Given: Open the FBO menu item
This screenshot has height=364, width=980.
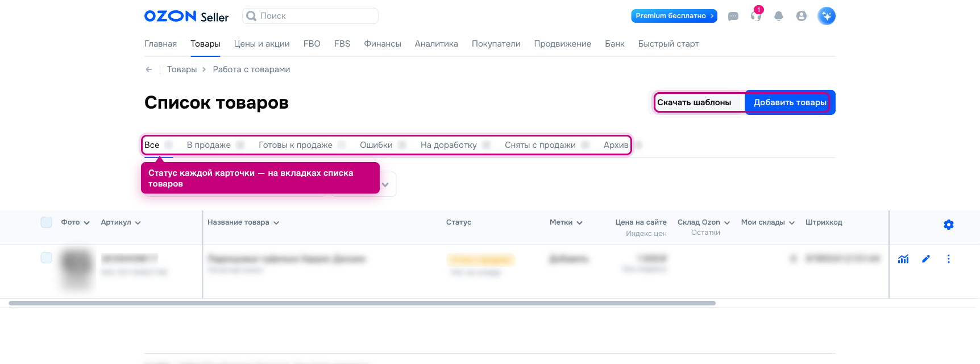Looking at the screenshot, I should 312,44.
